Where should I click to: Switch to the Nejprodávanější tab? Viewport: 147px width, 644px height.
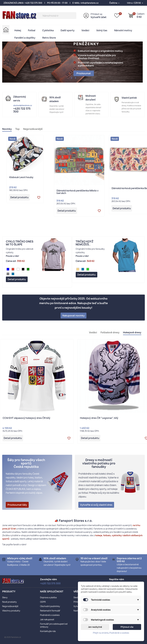[33, 129]
